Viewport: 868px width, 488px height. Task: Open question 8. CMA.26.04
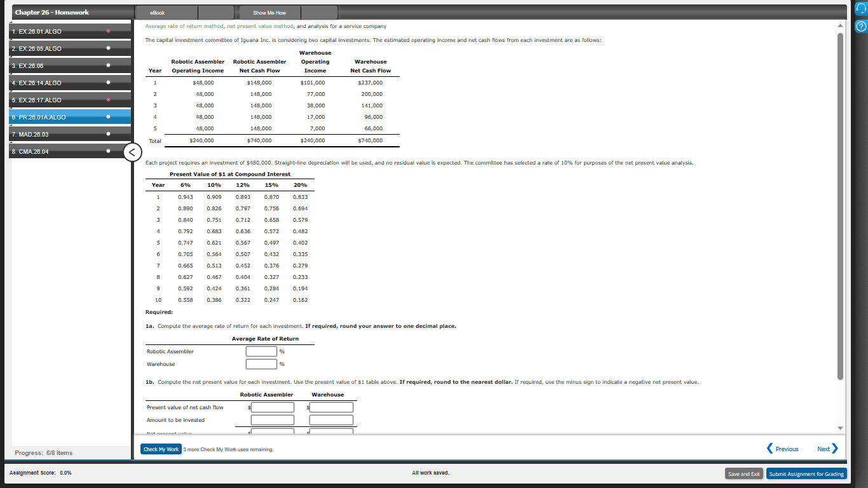tap(71, 152)
